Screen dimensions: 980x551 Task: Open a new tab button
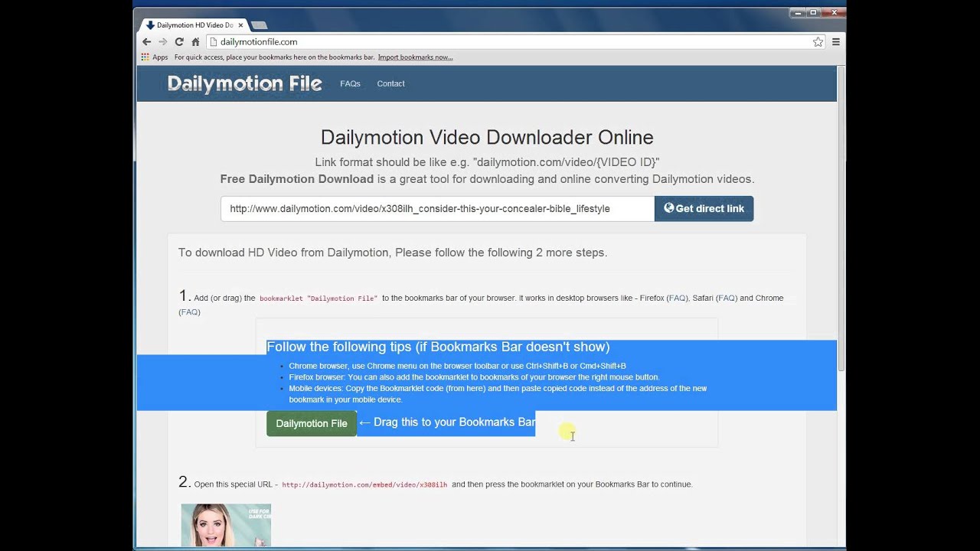259,25
